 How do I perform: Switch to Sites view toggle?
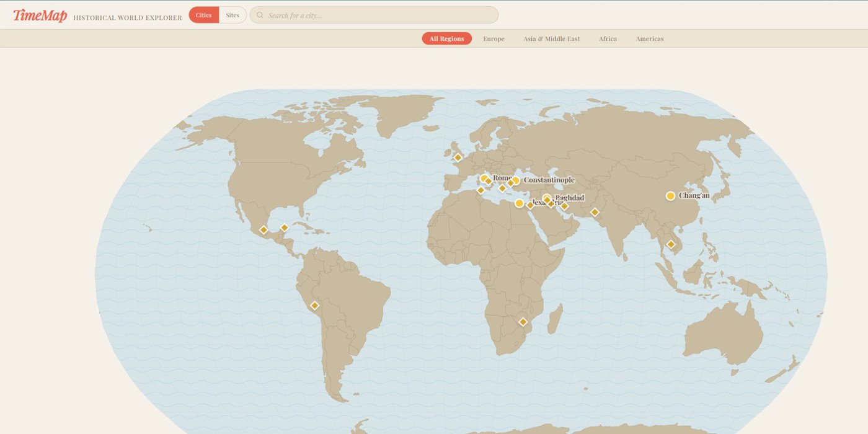[232, 15]
